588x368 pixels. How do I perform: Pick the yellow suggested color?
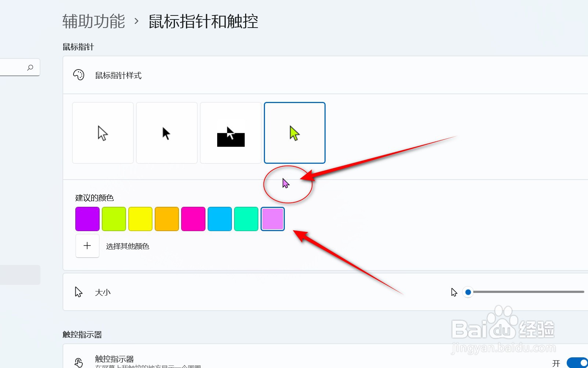pos(140,219)
